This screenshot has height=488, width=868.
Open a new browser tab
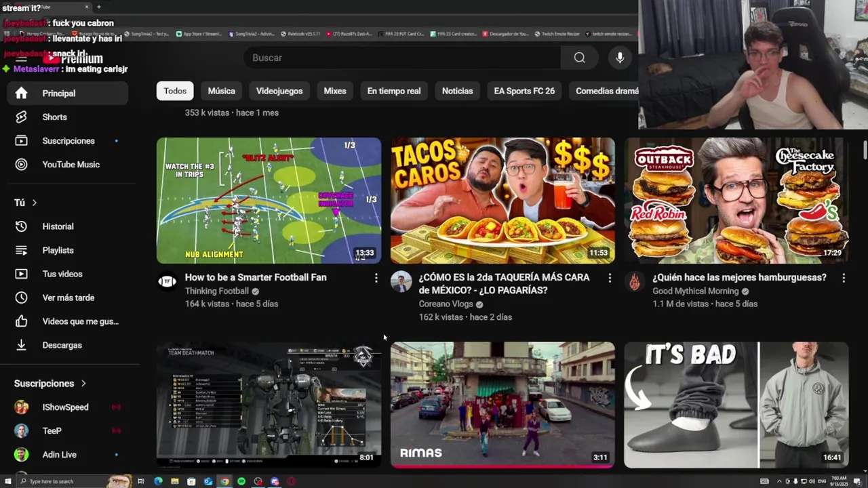(x=99, y=7)
